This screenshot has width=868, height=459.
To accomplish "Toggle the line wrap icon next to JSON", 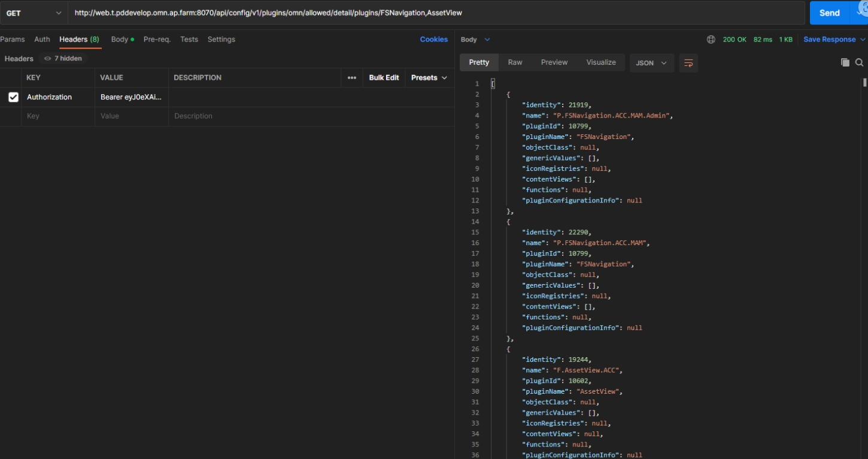I will [688, 63].
